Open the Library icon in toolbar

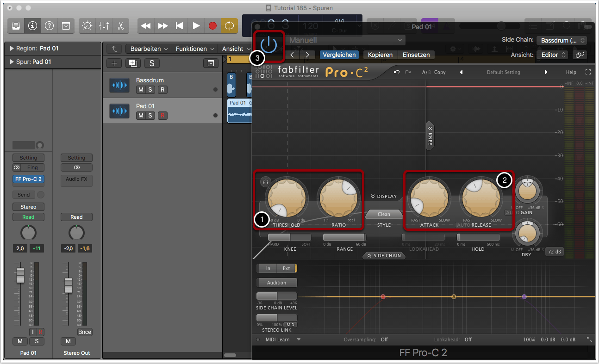(x=16, y=26)
